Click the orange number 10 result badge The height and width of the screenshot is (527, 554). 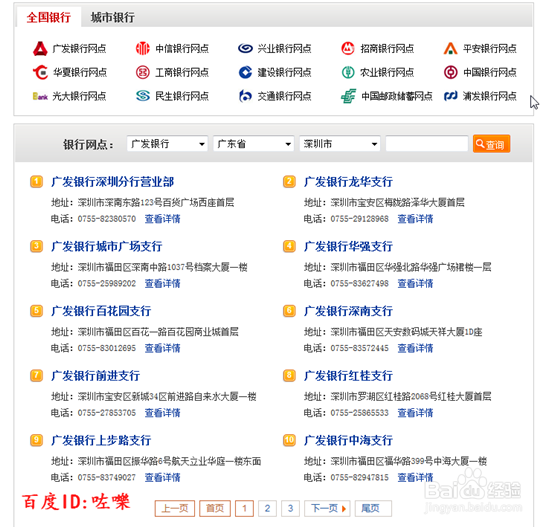[289, 440]
